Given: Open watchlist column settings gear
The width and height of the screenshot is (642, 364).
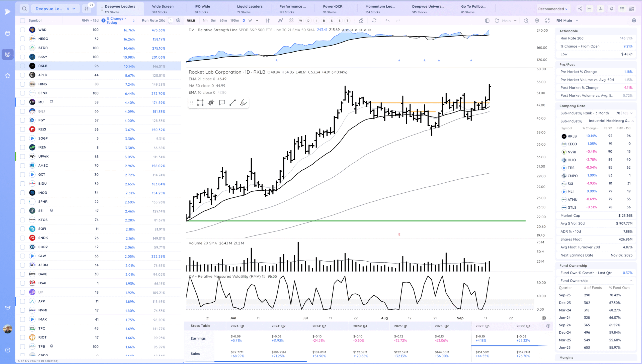Looking at the screenshot, I should click(x=178, y=20).
